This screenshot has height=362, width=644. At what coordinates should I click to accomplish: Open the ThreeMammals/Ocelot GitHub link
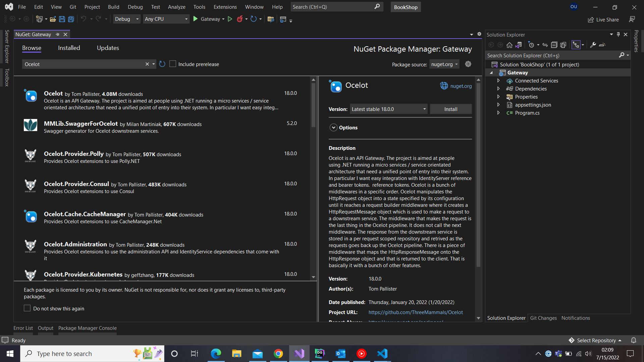tap(415, 312)
